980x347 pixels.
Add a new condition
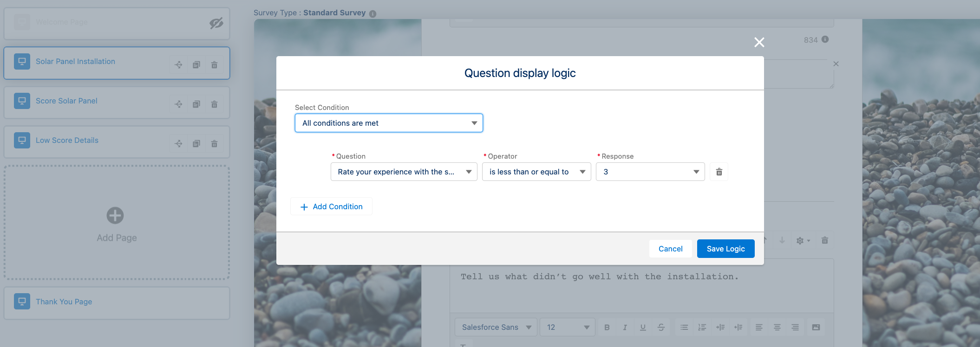(331, 206)
